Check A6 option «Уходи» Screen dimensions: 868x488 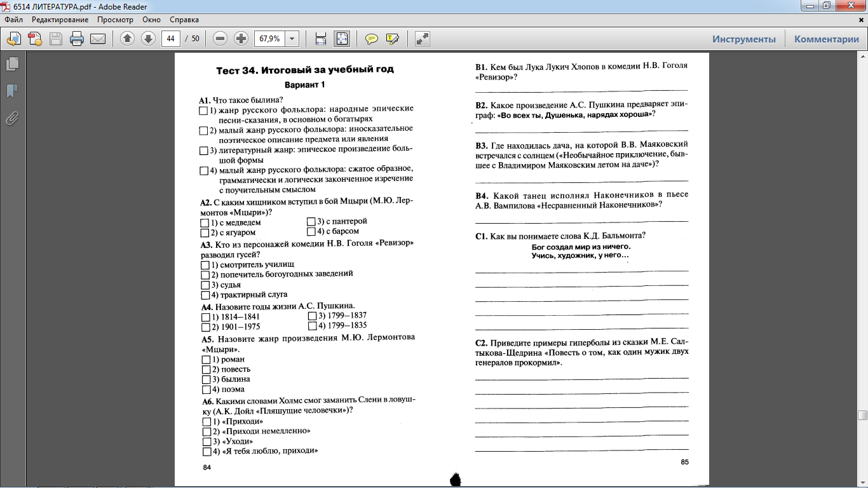(207, 442)
